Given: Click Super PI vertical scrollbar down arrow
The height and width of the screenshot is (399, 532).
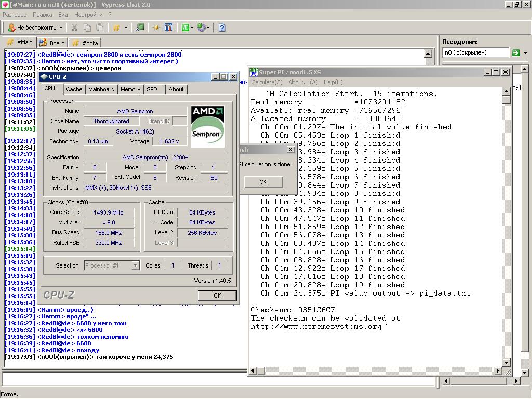Looking at the screenshot, I should click(x=506, y=362).
